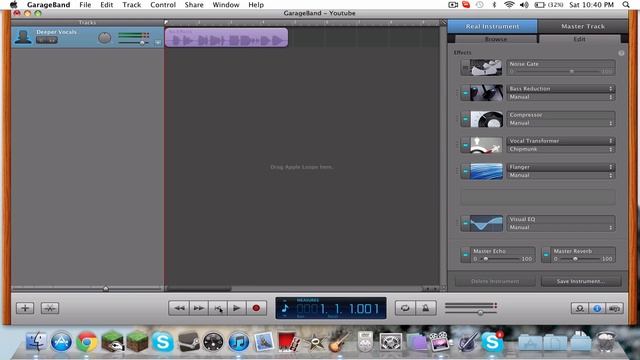Toggle the Master Echo power button
This screenshot has width=640, height=360.
(x=465, y=255)
